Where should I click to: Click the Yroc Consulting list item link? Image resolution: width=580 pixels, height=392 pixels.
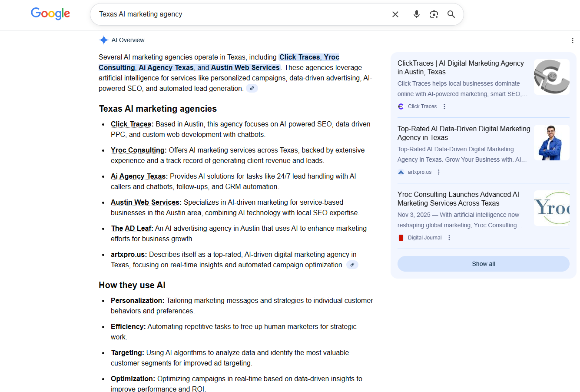coord(138,150)
